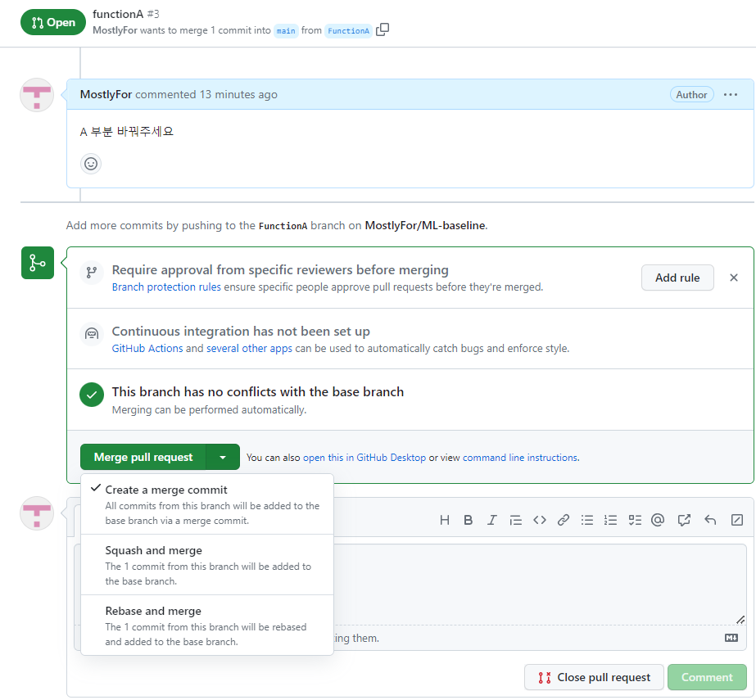
Task: Click the green merge status icon
Action: (38, 263)
